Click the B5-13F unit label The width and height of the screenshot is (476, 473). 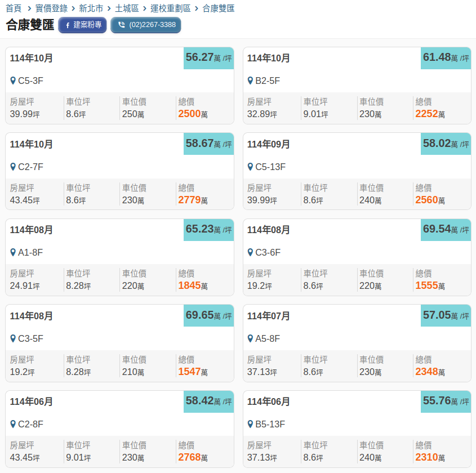(x=270, y=424)
